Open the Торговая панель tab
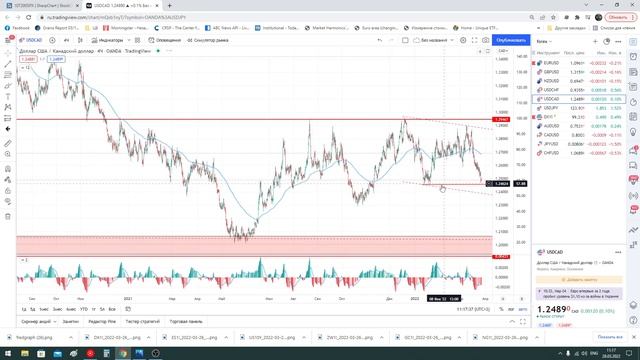640x360 pixels. [x=186, y=322]
